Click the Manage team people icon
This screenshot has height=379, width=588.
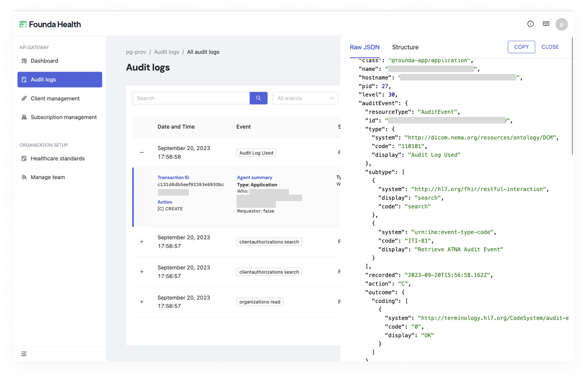(24, 177)
